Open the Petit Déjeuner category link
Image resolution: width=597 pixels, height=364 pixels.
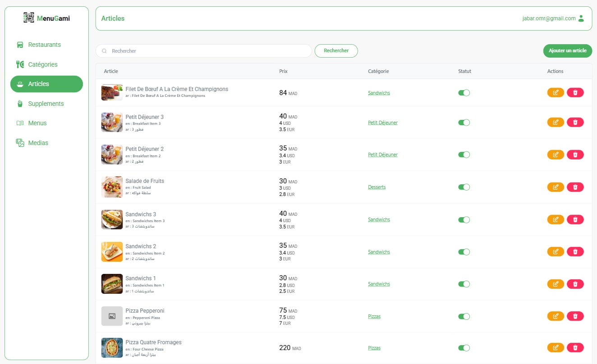[383, 122]
